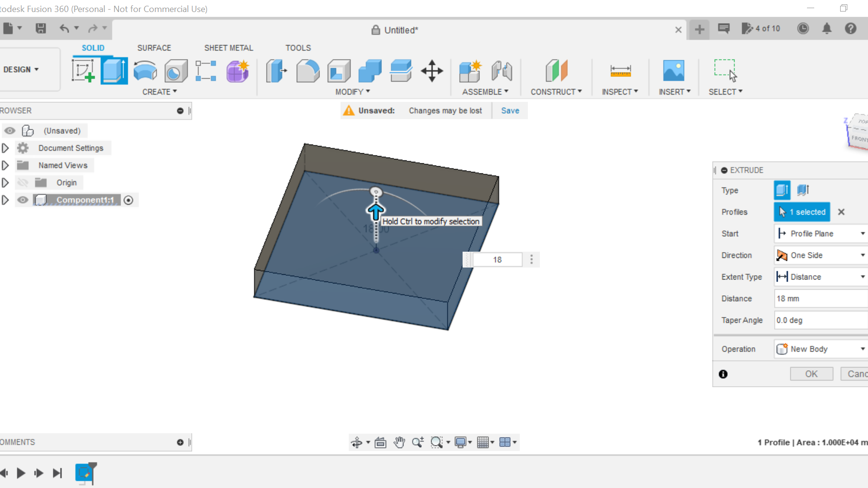Screen dimensions: 868x488
Task: Activate the Pan tool in navigation bar
Action: 399,442
